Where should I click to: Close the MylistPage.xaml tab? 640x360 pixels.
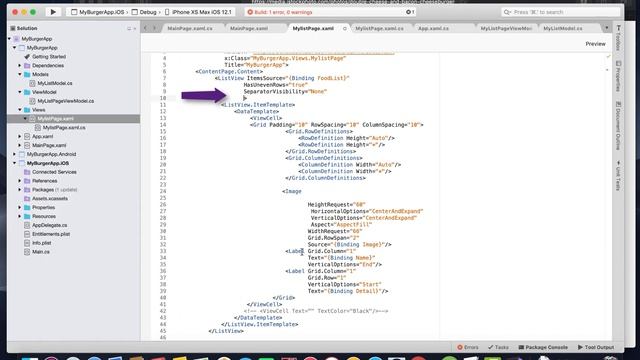tap(345, 29)
